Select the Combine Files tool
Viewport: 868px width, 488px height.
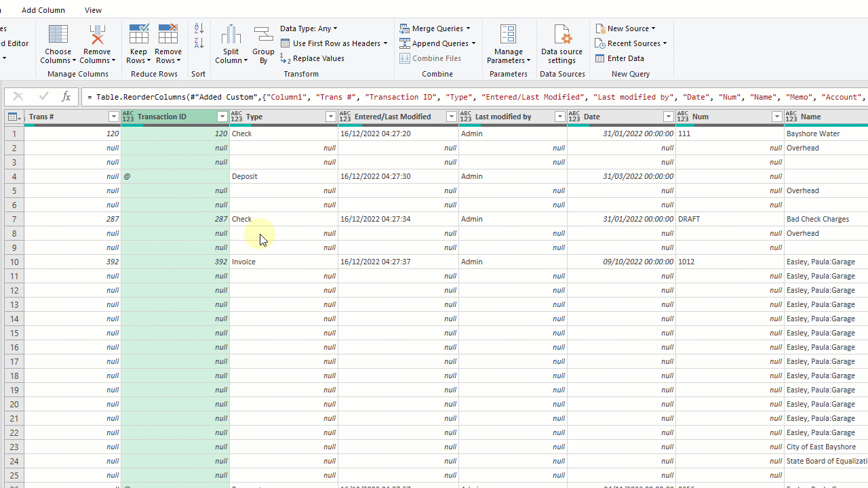pyautogui.click(x=431, y=58)
